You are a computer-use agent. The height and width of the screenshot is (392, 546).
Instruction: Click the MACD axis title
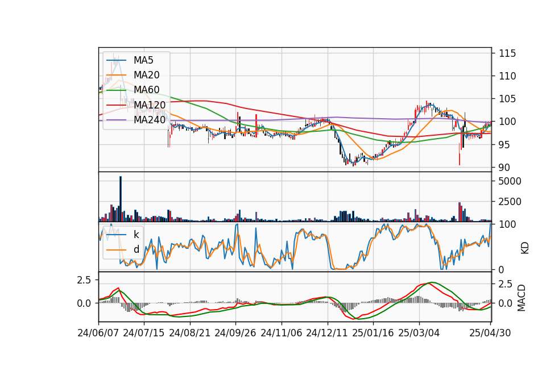pos(522,298)
